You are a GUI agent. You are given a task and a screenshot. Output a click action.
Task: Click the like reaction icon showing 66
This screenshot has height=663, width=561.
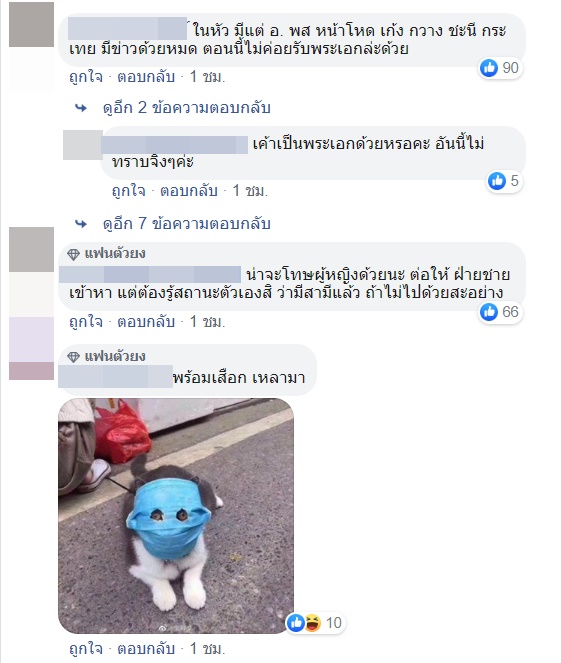pyautogui.click(x=489, y=312)
